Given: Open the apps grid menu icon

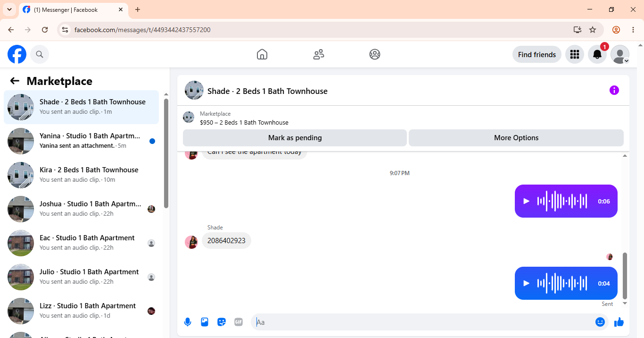Looking at the screenshot, I should click(x=574, y=54).
